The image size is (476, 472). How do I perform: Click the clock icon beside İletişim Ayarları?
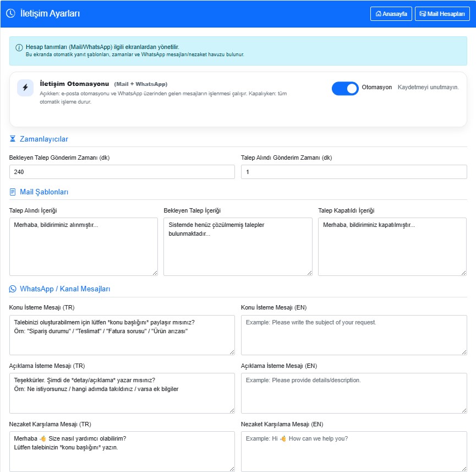10,14
